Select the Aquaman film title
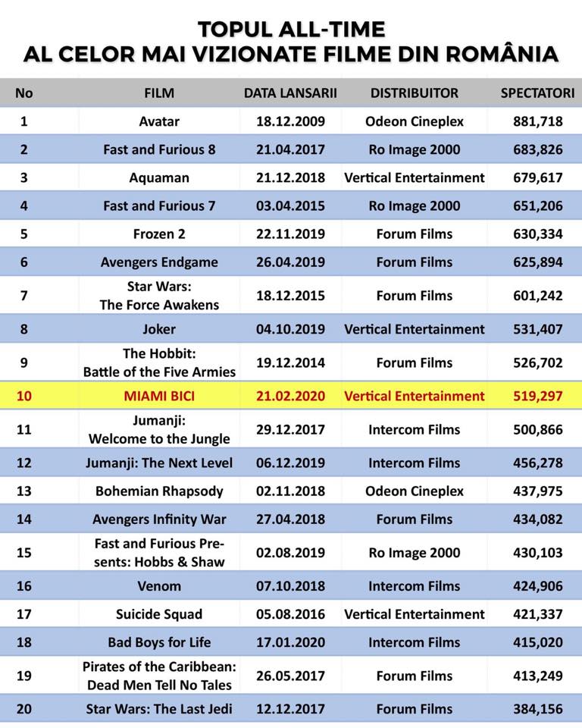 coord(159,177)
